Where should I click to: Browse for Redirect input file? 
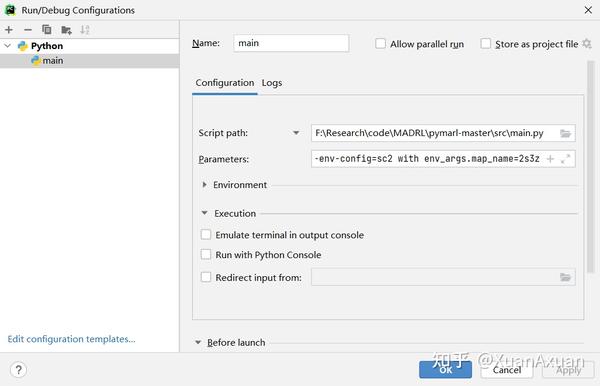point(565,277)
